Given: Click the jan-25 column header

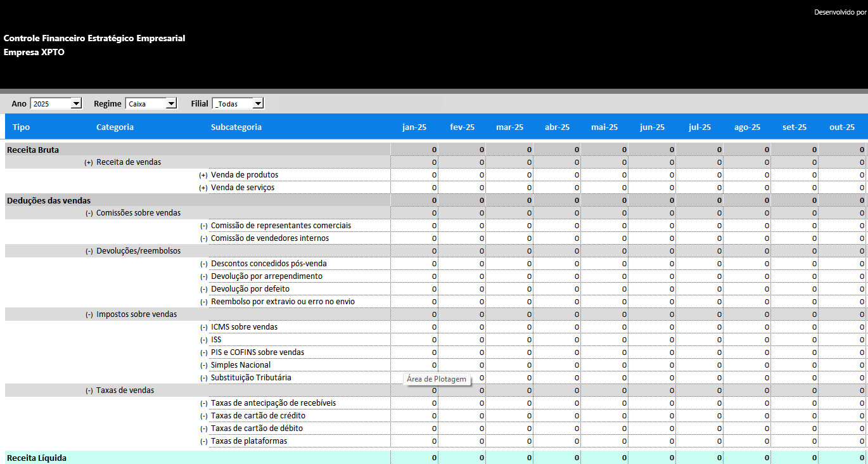Looking at the screenshot, I should (414, 127).
